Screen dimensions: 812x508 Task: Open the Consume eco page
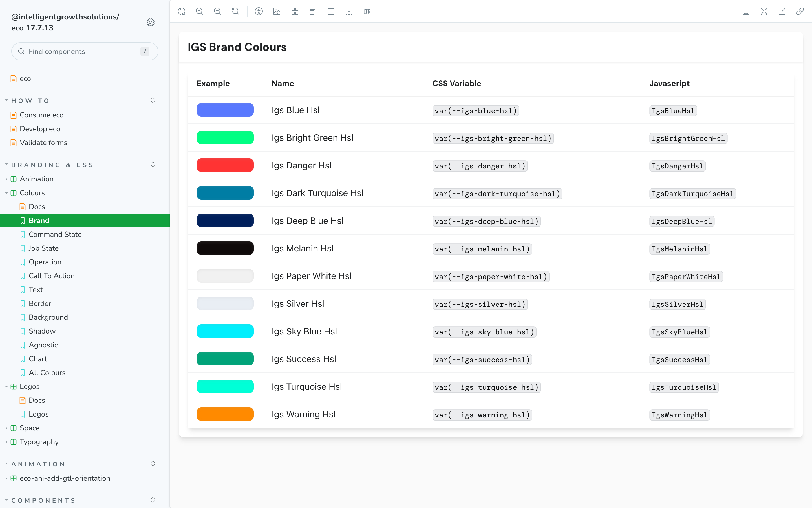coord(42,115)
